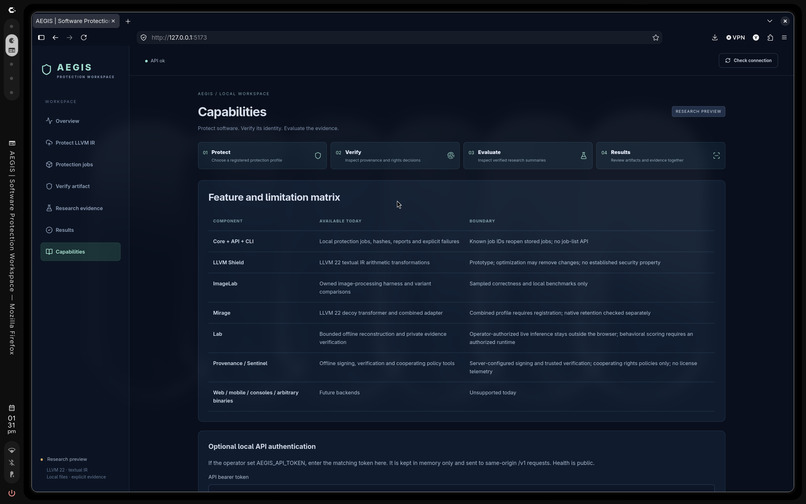Click the Core + API + CLI row
The height and width of the screenshot is (504, 806).
(461, 241)
